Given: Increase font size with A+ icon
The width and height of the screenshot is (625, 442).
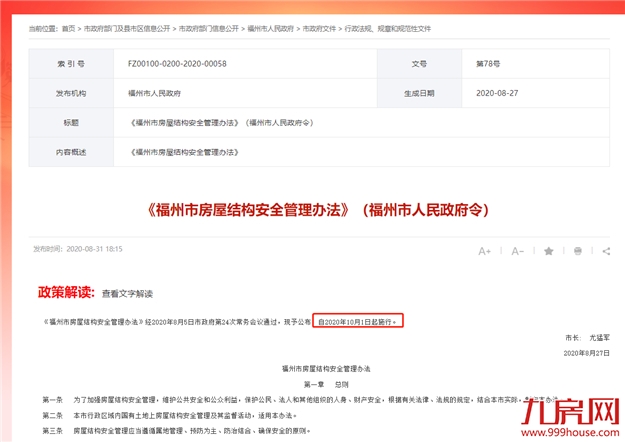Looking at the screenshot, I should pyautogui.click(x=484, y=251).
